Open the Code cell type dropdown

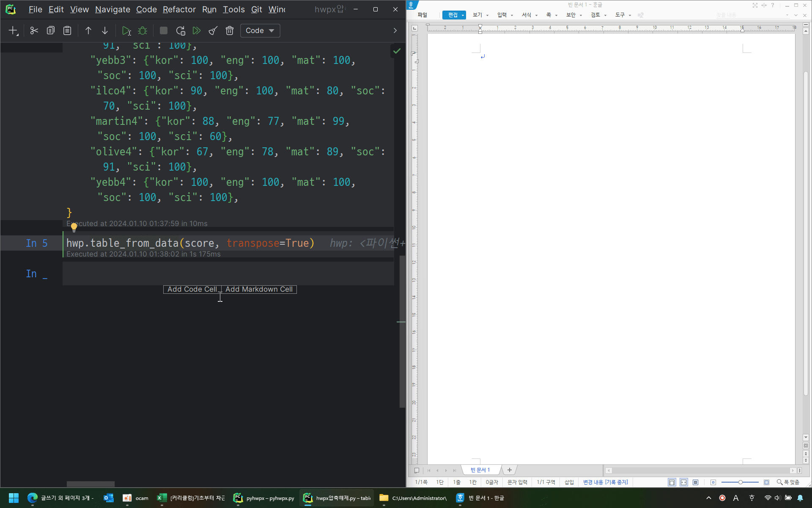[x=260, y=30]
